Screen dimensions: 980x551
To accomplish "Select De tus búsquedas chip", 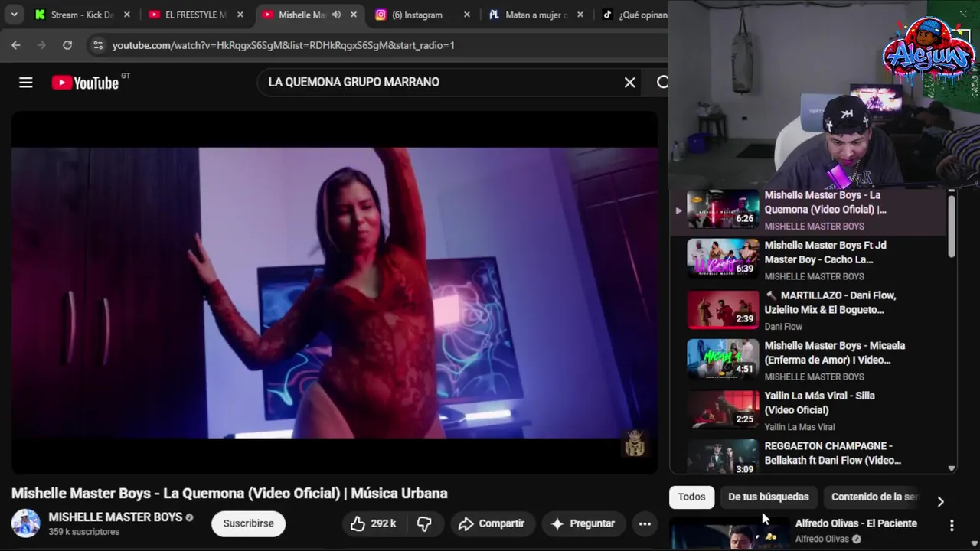I will 768,497.
